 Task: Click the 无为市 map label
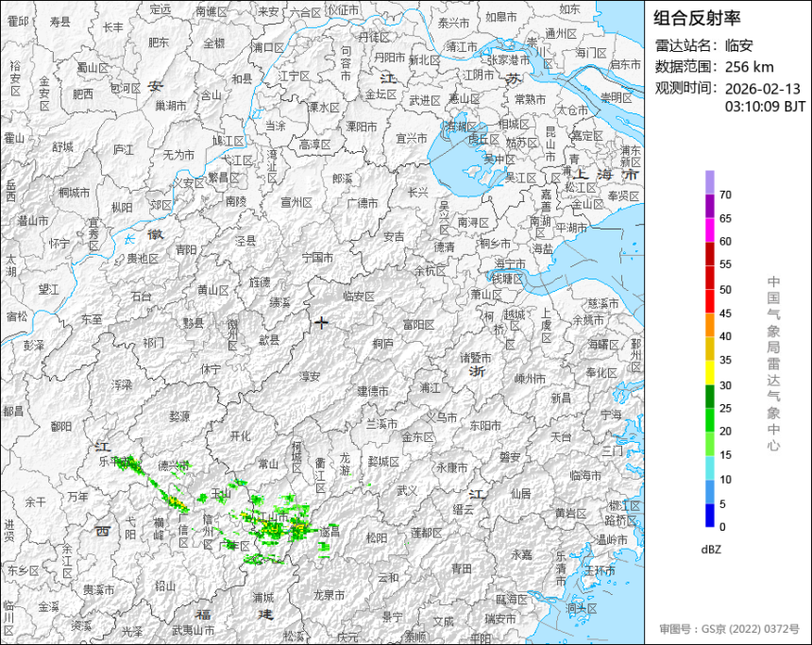click(178, 155)
